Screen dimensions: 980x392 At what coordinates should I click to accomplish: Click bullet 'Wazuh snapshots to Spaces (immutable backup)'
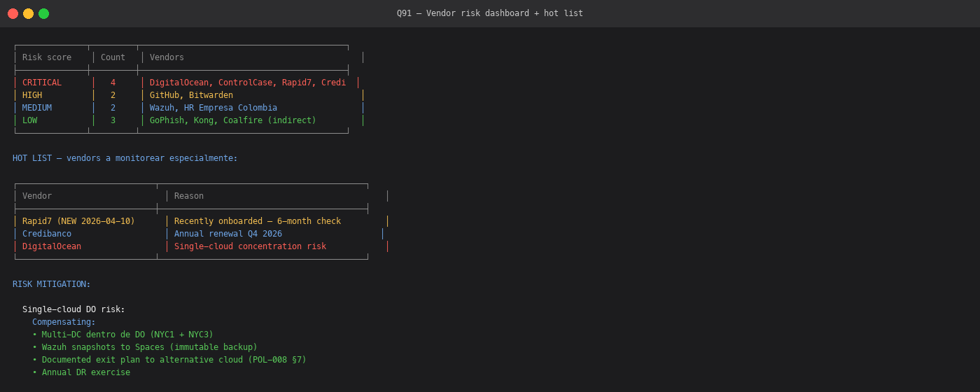145,347
